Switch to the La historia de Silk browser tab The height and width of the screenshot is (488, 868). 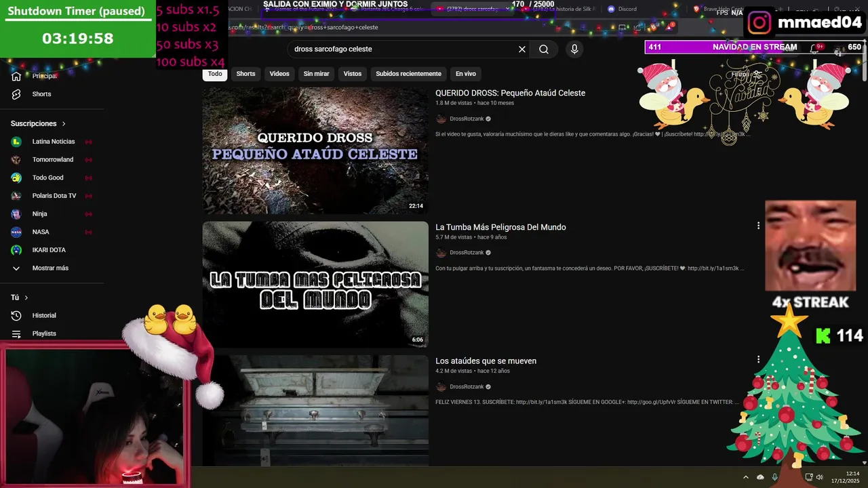pos(559,9)
